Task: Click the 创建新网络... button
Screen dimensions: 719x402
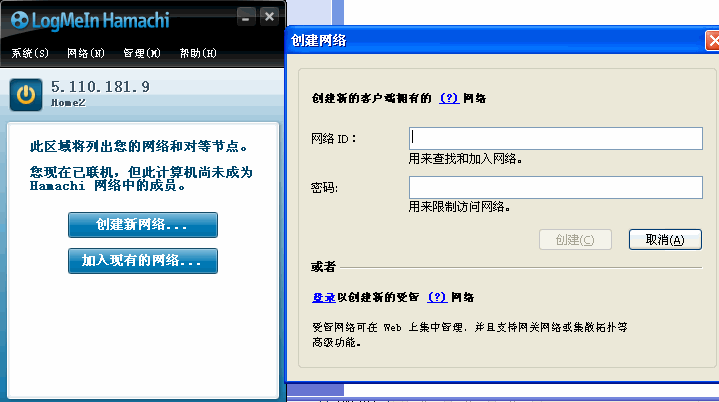Action: point(143,225)
